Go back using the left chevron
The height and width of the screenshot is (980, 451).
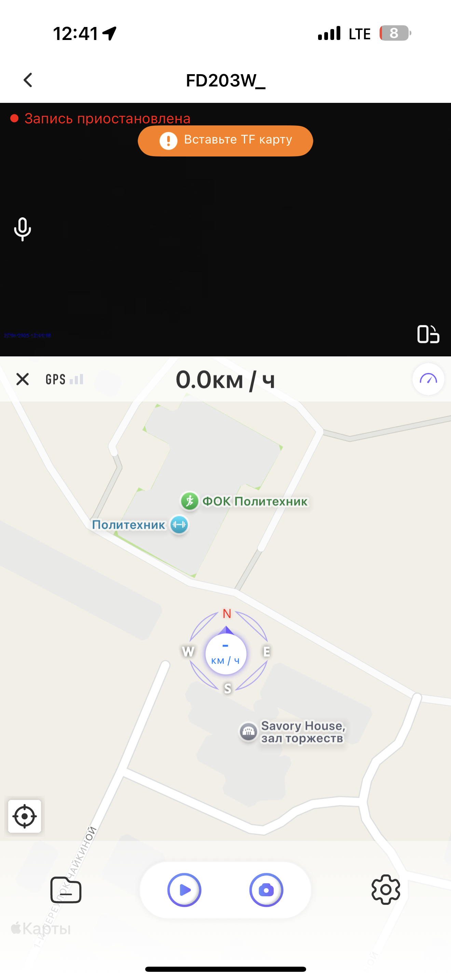tap(28, 80)
